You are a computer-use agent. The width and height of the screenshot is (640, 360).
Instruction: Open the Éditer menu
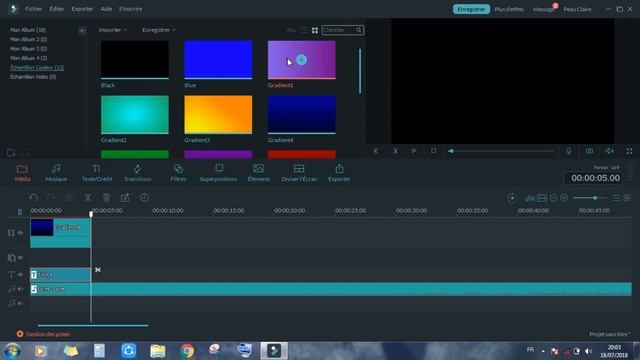pyautogui.click(x=57, y=9)
